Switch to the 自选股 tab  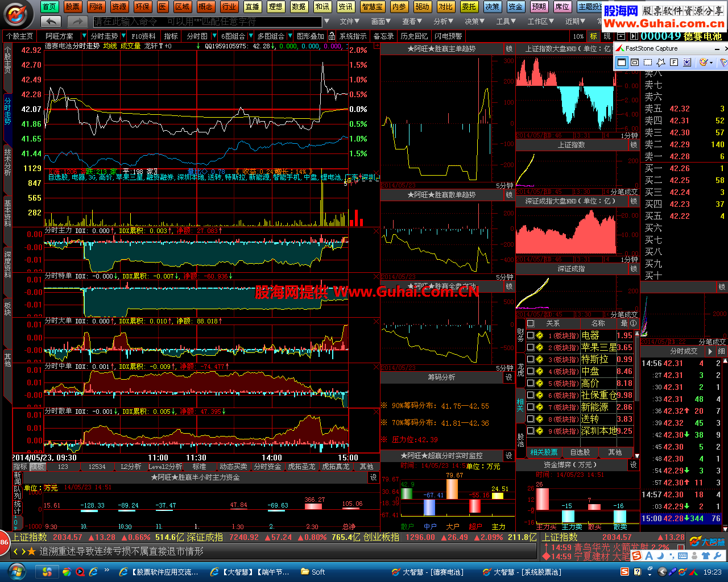pos(580,452)
